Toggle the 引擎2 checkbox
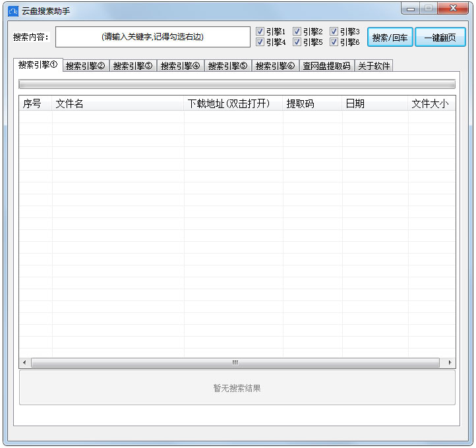The width and height of the screenshot is (476, 448). tap(297, 31)
